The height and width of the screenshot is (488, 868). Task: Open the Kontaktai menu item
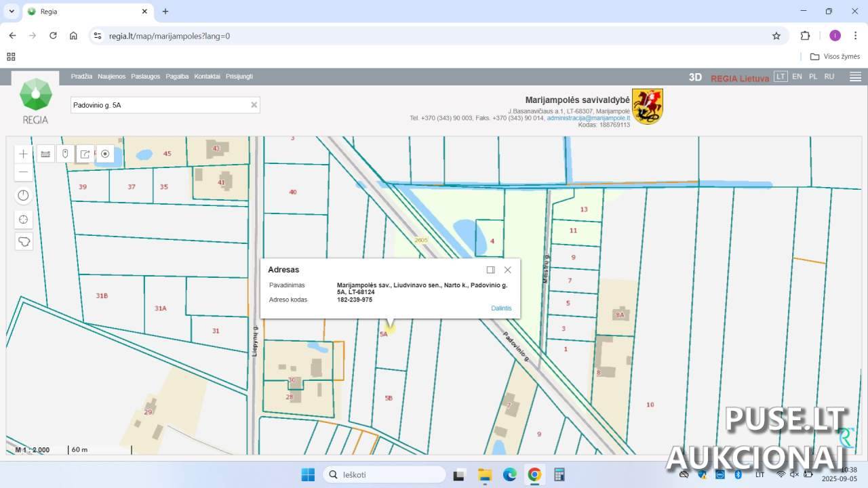[207, 77]
